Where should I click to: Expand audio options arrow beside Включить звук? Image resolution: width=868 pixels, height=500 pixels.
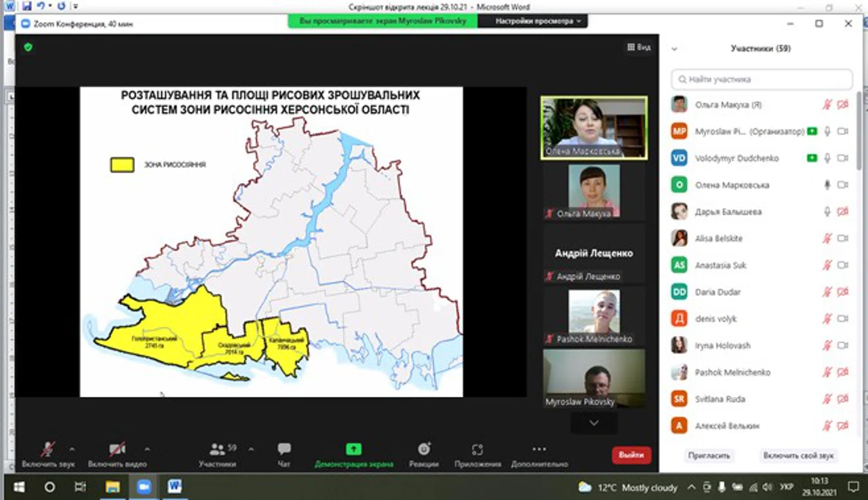coord(72,449)
